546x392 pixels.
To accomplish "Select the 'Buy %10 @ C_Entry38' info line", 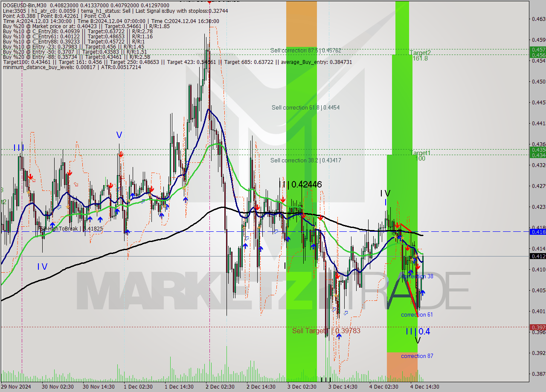I will [78, 31].
